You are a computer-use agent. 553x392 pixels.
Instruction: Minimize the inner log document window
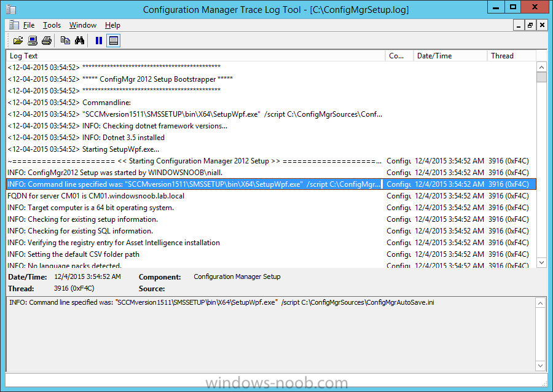(519, 25)
